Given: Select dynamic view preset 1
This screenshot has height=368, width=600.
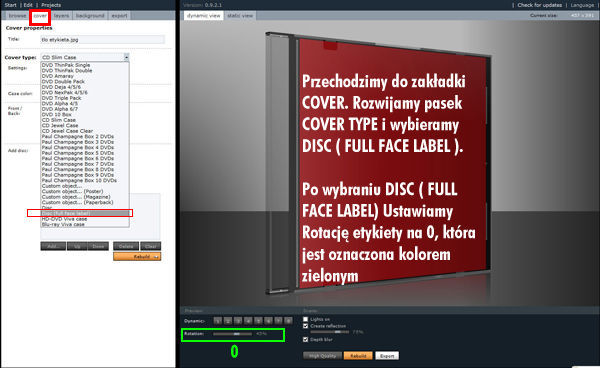Looking at the screenshot, I should (218, 321).
